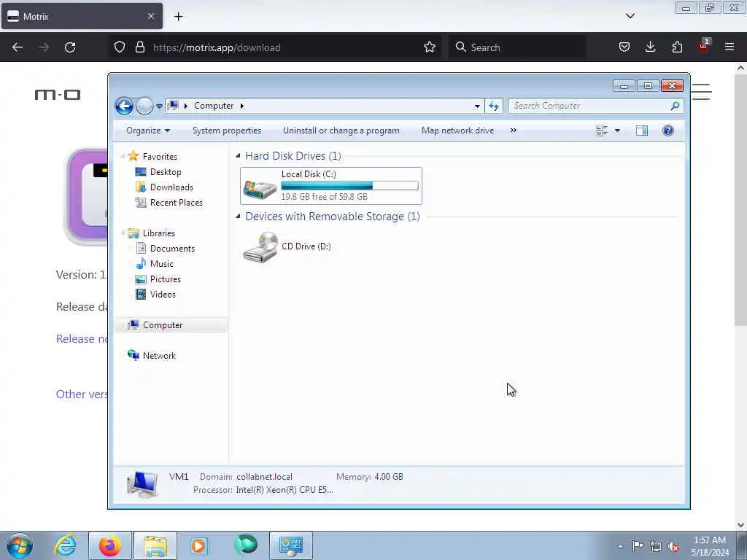
Task: Click the muted volume tray icon
Action: click(673, 546)
